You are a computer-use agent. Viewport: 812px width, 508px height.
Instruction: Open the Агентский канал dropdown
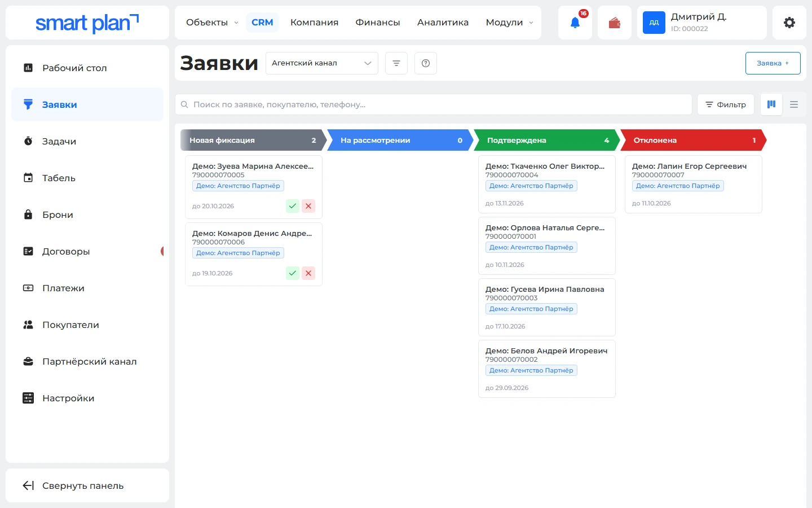(322, 63)
